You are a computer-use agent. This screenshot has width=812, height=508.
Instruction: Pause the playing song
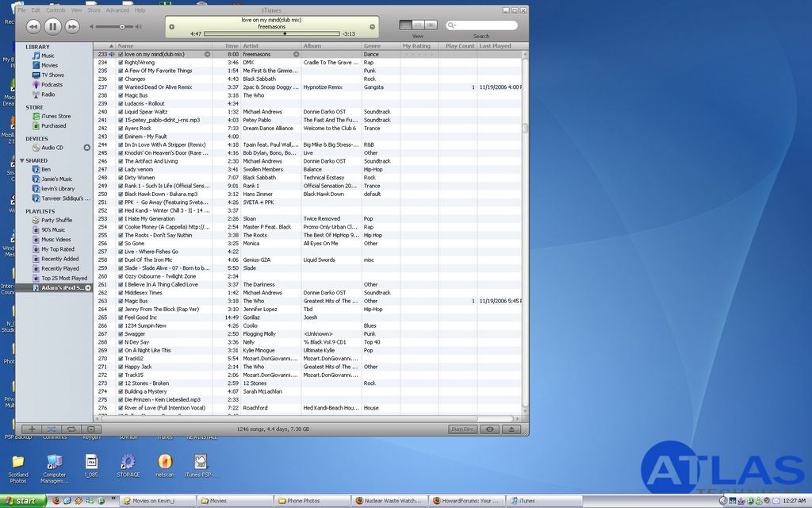click(52, 26)
